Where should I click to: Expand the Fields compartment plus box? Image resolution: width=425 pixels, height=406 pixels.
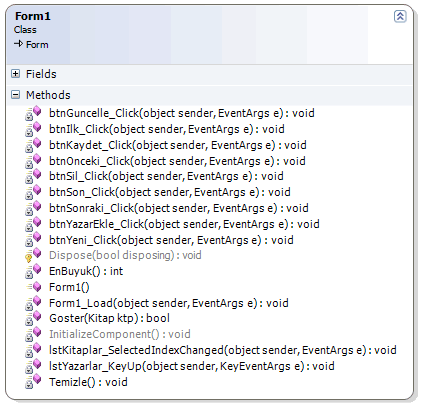pos(16,74)
